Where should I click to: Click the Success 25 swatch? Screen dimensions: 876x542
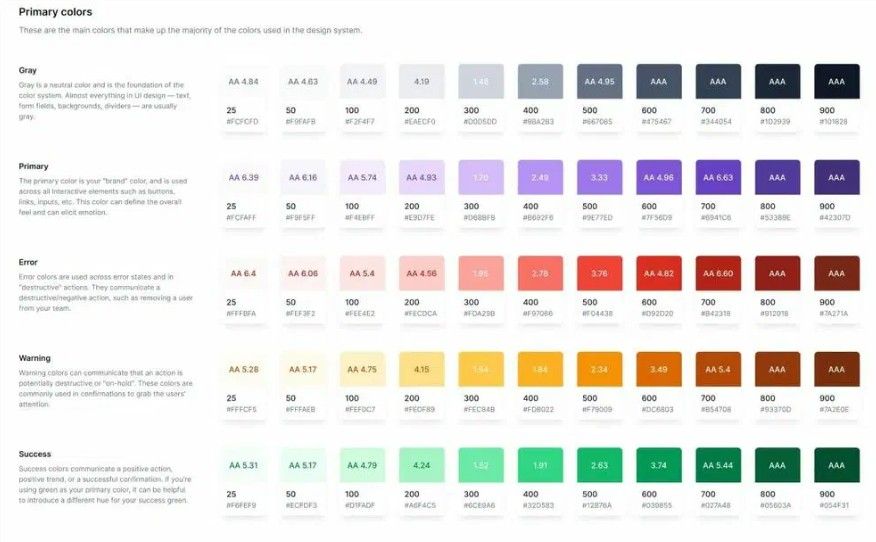point(243,465)
